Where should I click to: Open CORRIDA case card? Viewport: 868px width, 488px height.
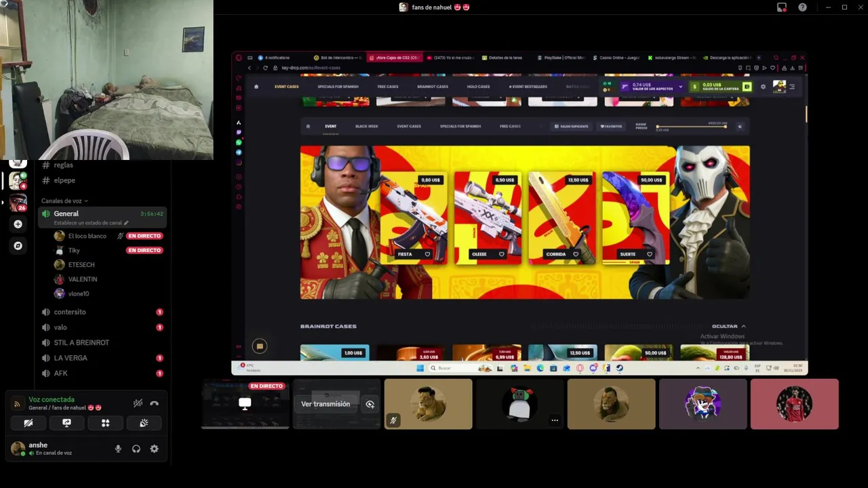tap(561, 218)
